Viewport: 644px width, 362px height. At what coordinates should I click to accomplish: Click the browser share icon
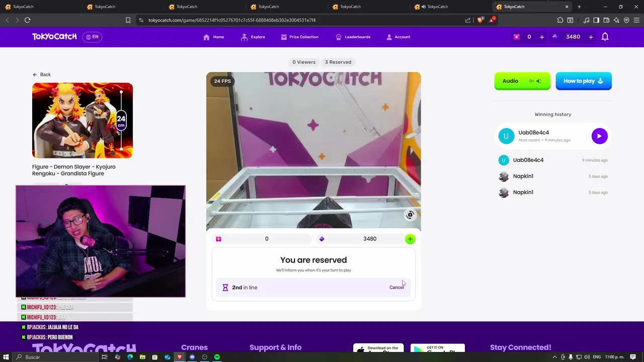point(468,20)
